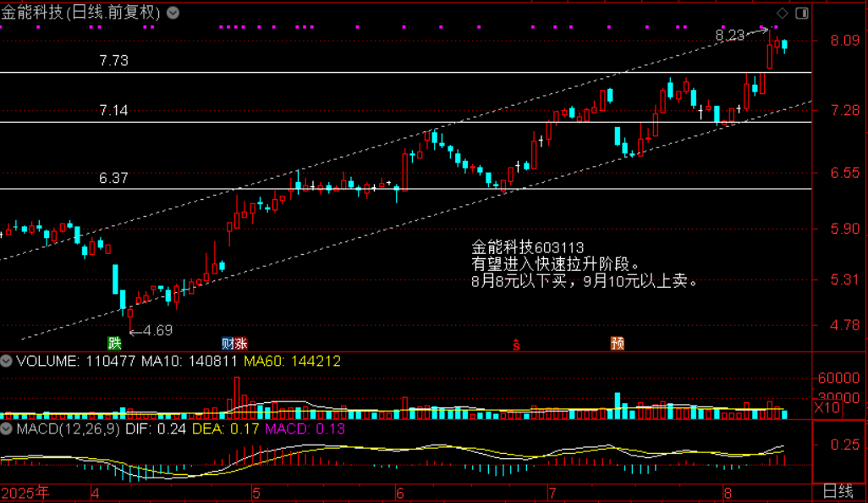This screenshot has width=868, height=503.
Task: Click the MA10: 140811 value
Action: point(189,362)
